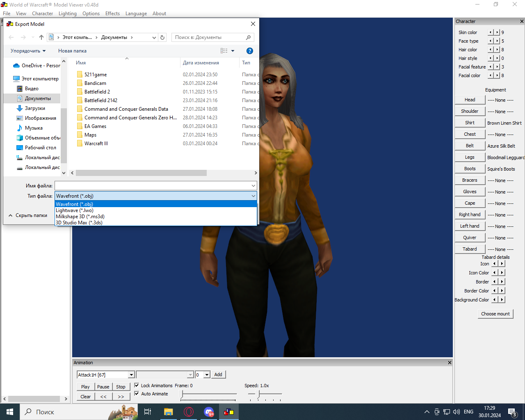
Task: Click the Новая папка button
Action: [72, 51]
